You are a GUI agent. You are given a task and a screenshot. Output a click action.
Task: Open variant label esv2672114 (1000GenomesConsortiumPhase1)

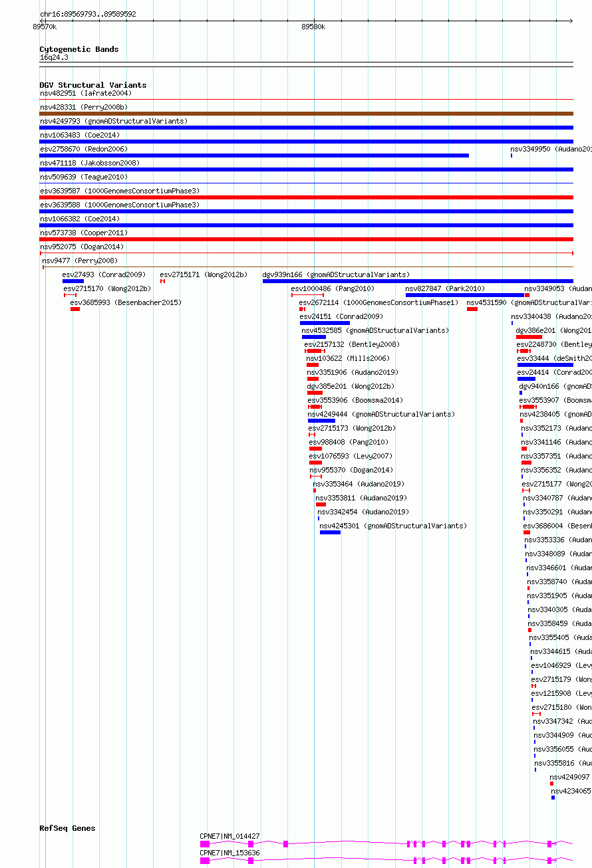(379, 302)
